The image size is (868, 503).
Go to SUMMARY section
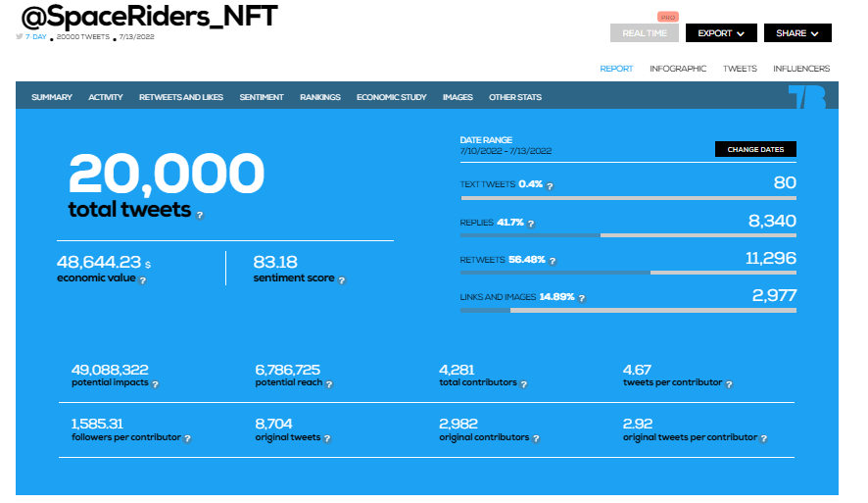(52, 97)
